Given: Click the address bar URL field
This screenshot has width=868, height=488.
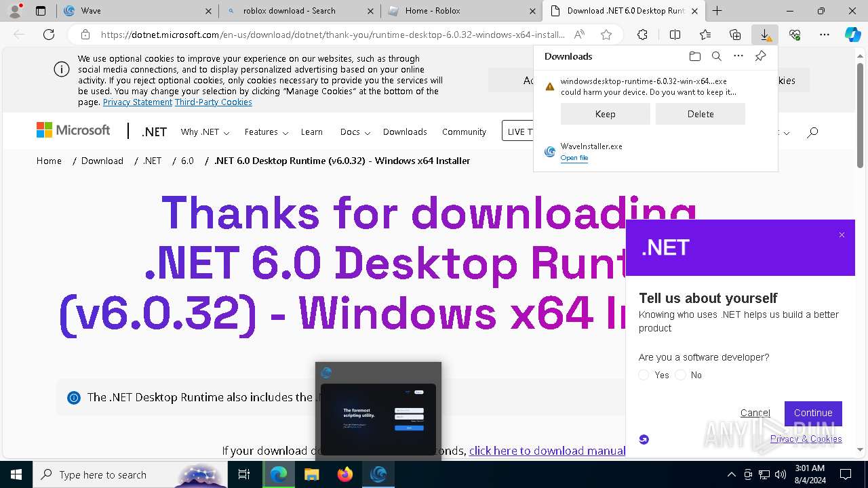Looking at the screenshot, I should tap(332, 35).
